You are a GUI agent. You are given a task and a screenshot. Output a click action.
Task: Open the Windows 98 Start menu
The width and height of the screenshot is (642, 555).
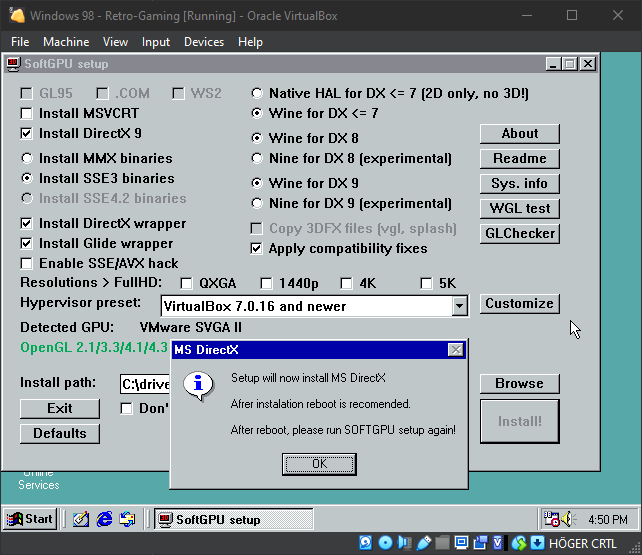click(x=30, y=519)
